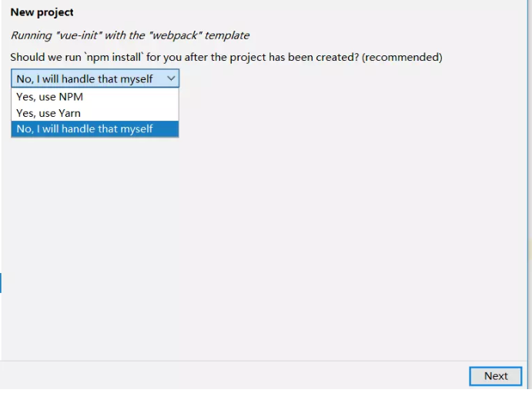Click the combo box's selected value text
This screenshot has width=532, height=393.
[x=85, y=78]
